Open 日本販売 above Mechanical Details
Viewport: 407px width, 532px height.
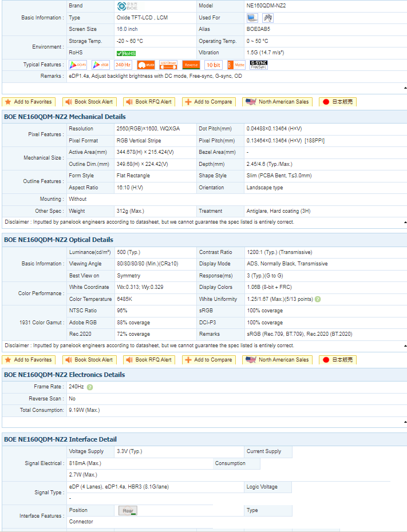[338, 102]
